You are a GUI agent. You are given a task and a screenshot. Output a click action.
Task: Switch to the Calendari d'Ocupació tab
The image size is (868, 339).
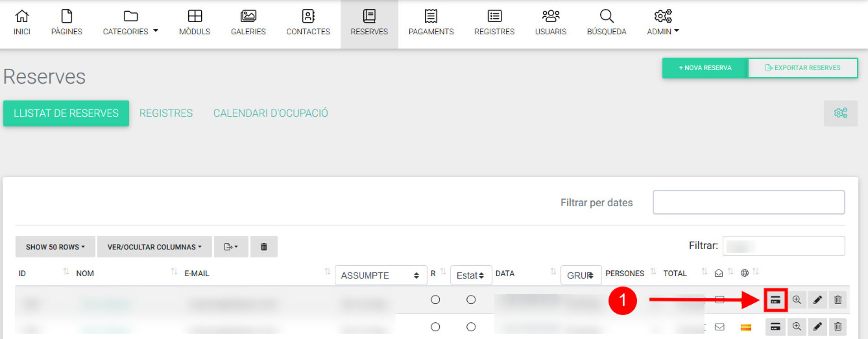(x=270, y=113)
